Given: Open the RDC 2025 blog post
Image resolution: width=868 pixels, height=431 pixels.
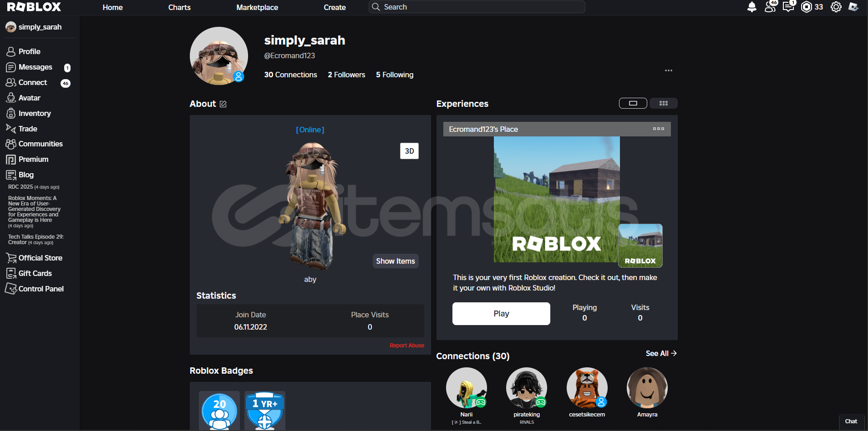Looking at the screenshot, I should pos(34,187).
